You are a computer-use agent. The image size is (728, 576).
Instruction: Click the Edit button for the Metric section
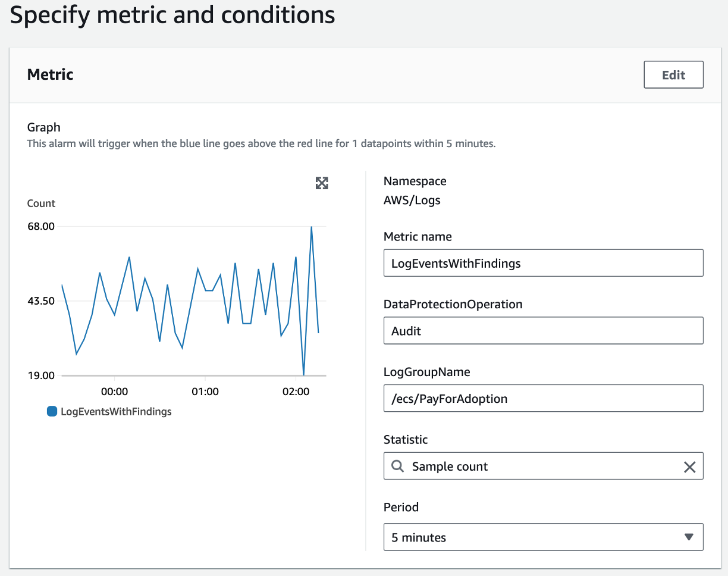tap(673, 74)
